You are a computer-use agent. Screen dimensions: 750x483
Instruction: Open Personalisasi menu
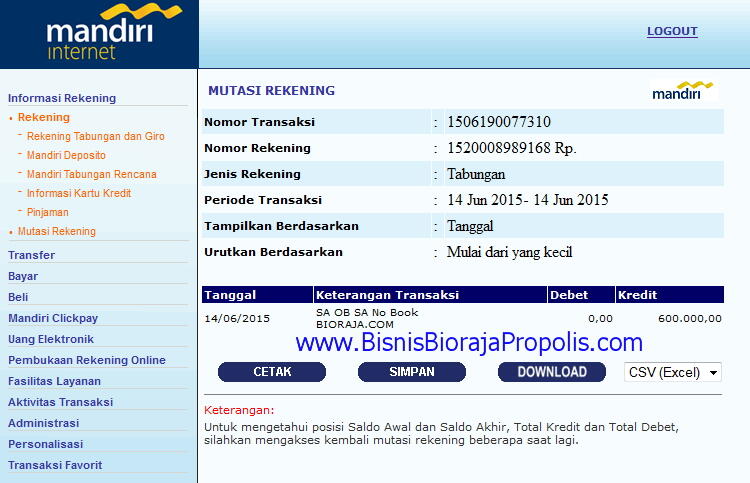(45, 444)
